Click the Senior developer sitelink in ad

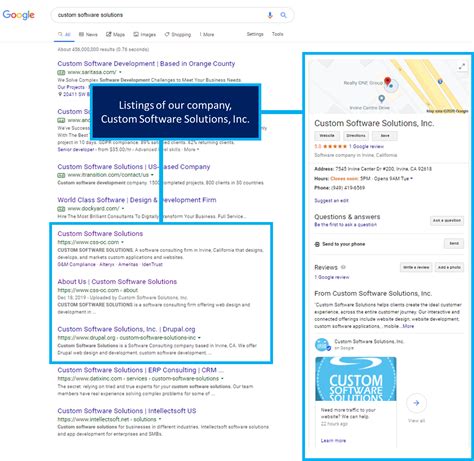tap(76, 150)
